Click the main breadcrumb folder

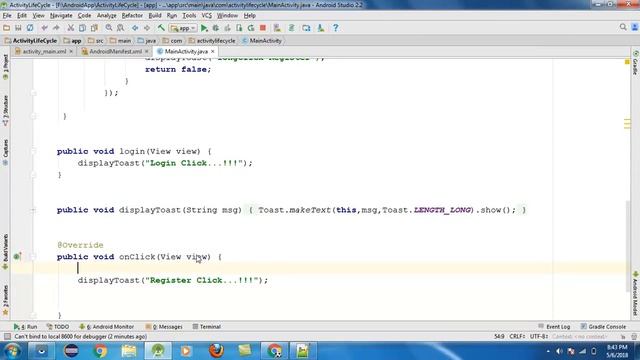point(120,41)
